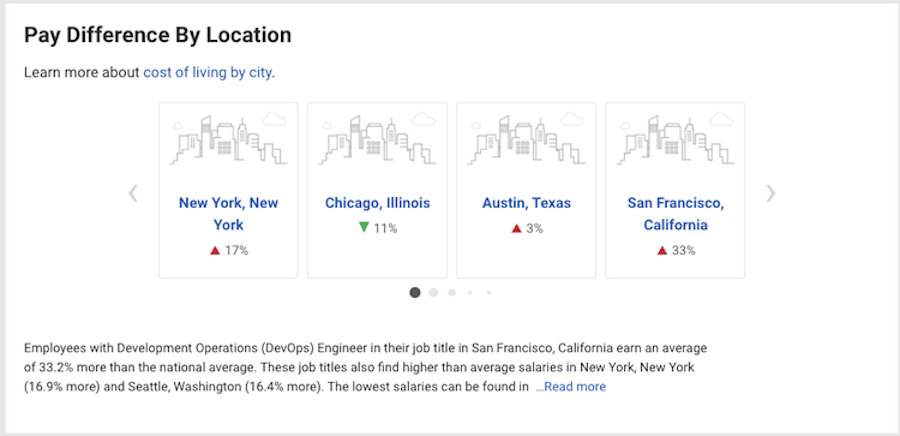Go to next carousel slide arrow
The image size is (900, 436).
(770, 193)
